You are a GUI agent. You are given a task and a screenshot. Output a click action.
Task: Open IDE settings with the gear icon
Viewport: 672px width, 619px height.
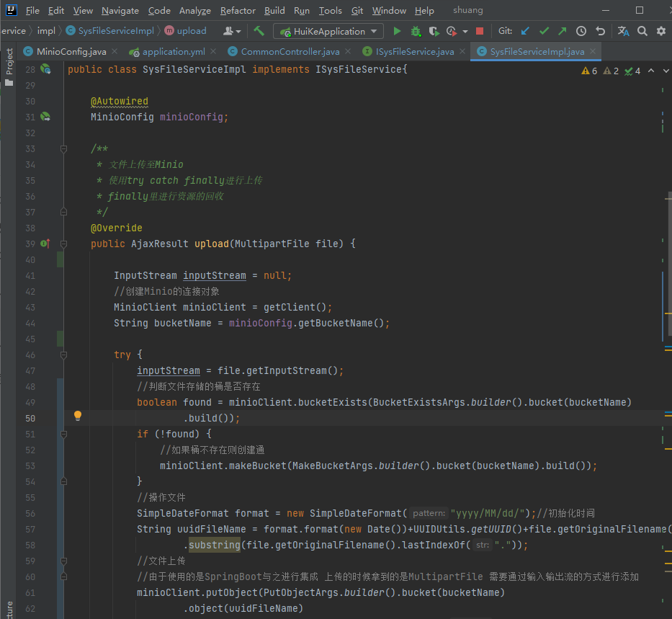click(x=660, y=31)
